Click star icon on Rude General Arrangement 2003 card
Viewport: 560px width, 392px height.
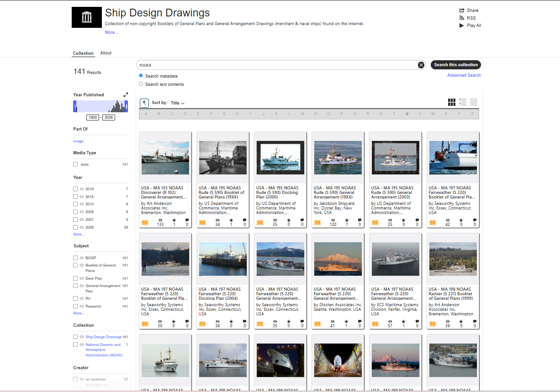[x=404, y=220]
